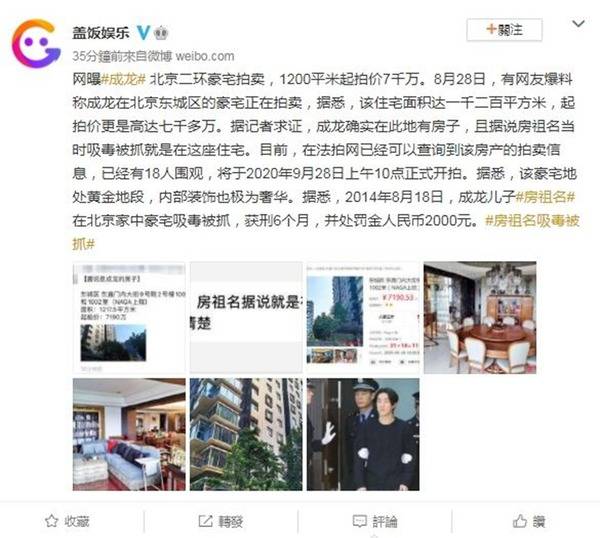Image resolution: width=600 pixels, height=538 pixels.
Task: Open the 盖饭娱乐 profile avatar
Action: click(36, 43)
